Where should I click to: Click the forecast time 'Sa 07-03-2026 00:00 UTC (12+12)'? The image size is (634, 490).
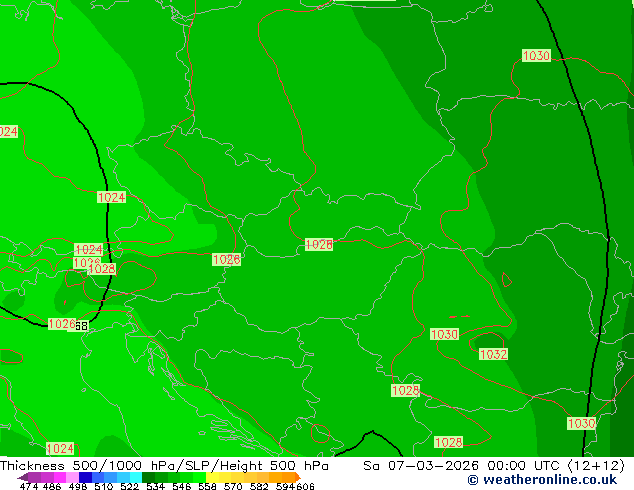point(494,466)
